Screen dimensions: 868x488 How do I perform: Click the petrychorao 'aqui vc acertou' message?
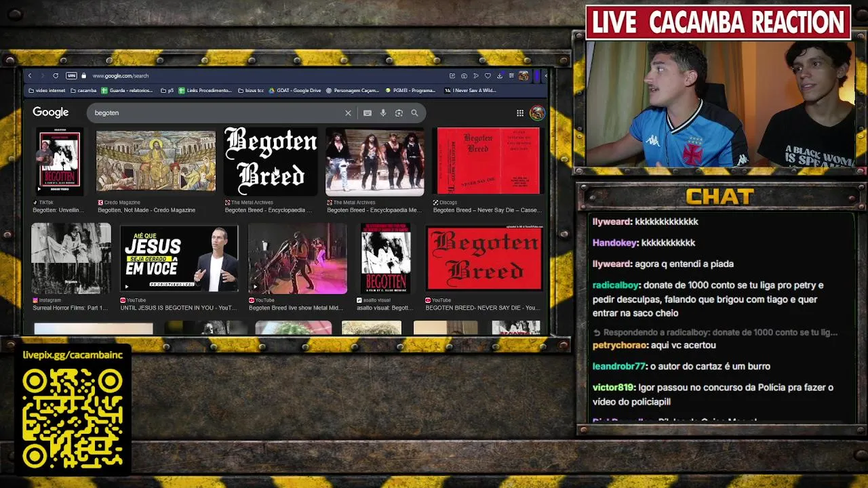pyautogui.click(x=654, y=345)
